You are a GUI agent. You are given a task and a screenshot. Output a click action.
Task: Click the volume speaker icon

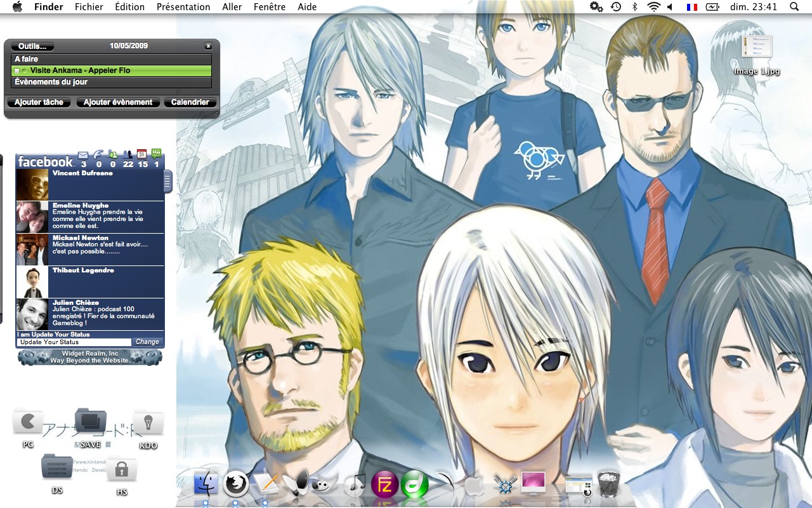coord(671,7)
